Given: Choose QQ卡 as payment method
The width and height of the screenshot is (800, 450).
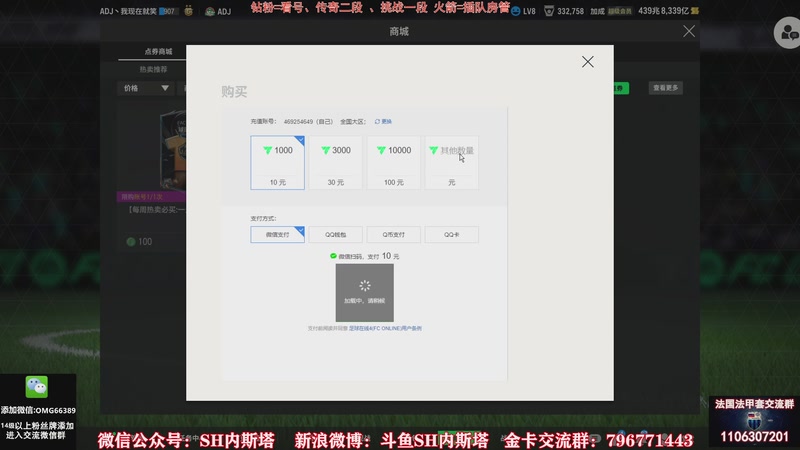Looking at the screenshot, I should [x=452, y=235].
